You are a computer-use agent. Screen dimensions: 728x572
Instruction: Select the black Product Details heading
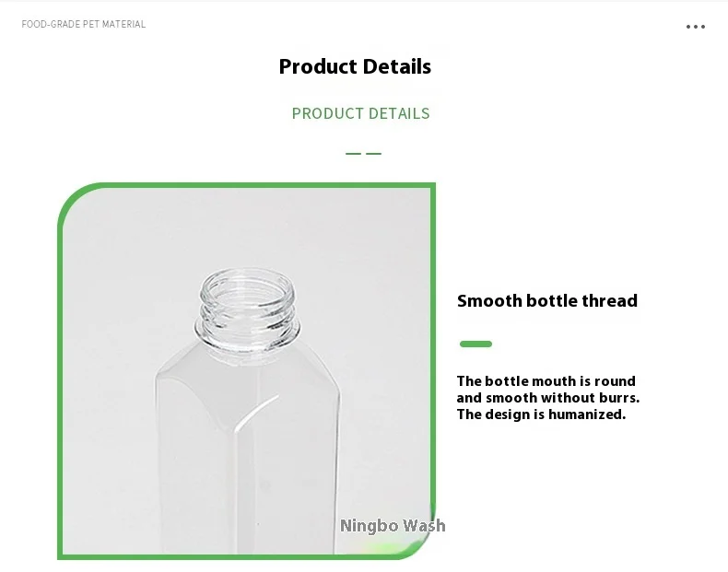(x=355, y=66)
